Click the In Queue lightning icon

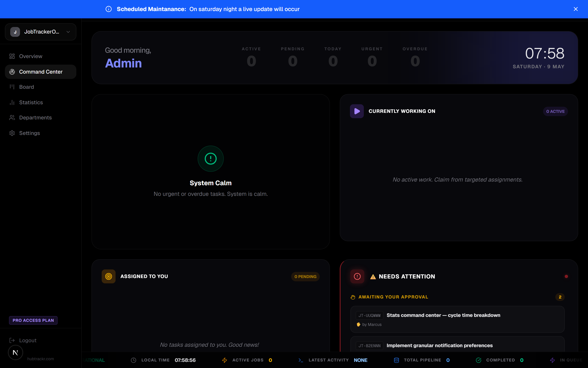pyautogui.click(x=552, y=360)
